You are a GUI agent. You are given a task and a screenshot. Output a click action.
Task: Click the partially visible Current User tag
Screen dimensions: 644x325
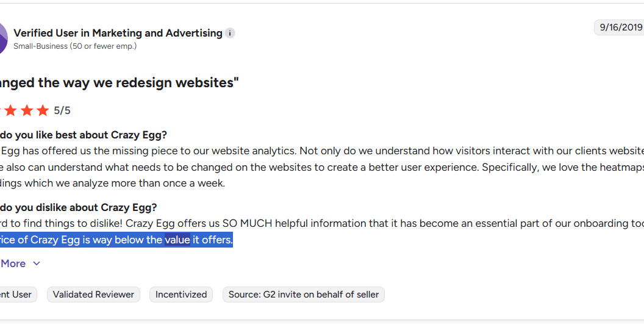(16, 295)
